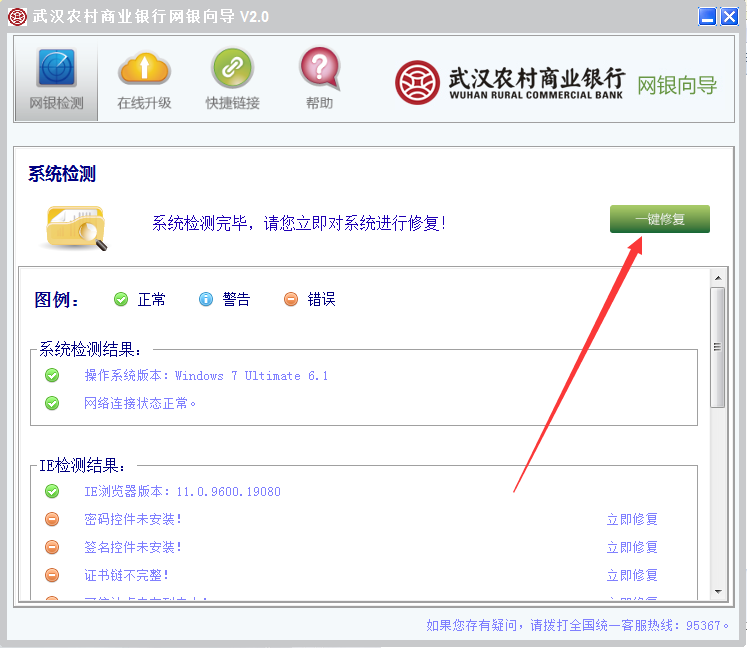This screenshot has width=747, height=648.
Task: Click the IE检测结果 group label
Action: (82, 466)
